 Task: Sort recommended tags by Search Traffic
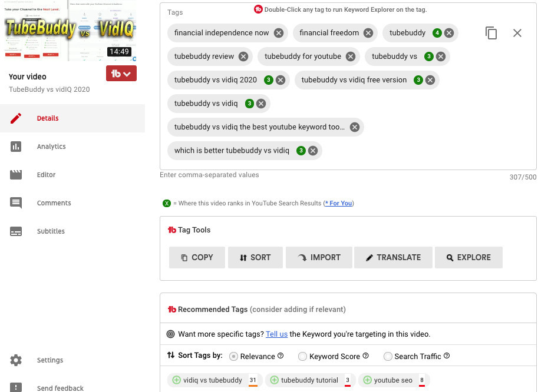(388, 356)
